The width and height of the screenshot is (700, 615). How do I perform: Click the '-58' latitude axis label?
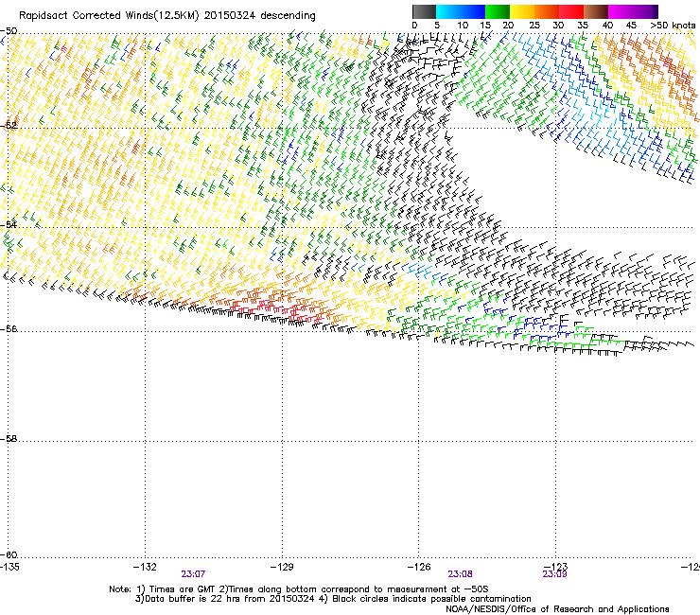pyautogui.click(x=9, y=439)
